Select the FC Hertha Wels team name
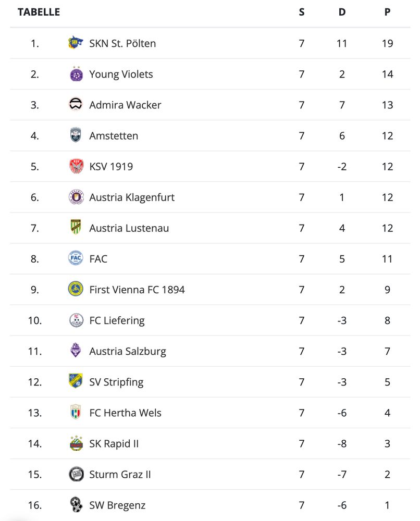The width and height of the screenshot is (420, 521). point(125,413)
